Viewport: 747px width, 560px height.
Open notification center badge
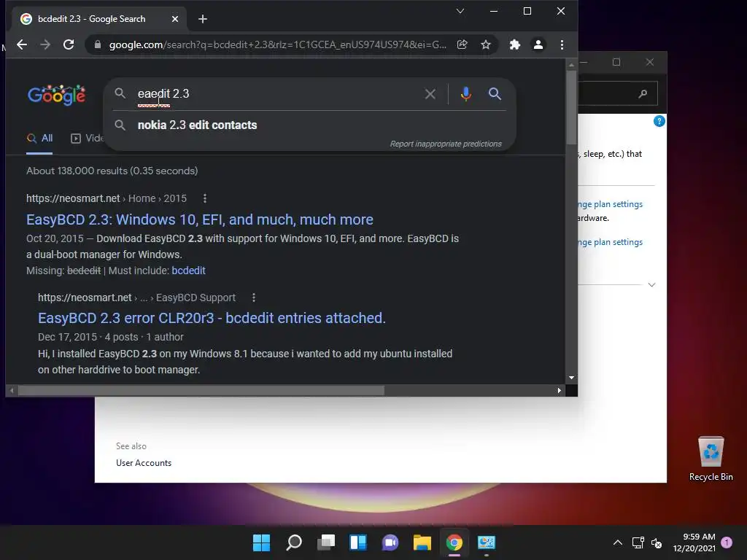coord(727,542)
